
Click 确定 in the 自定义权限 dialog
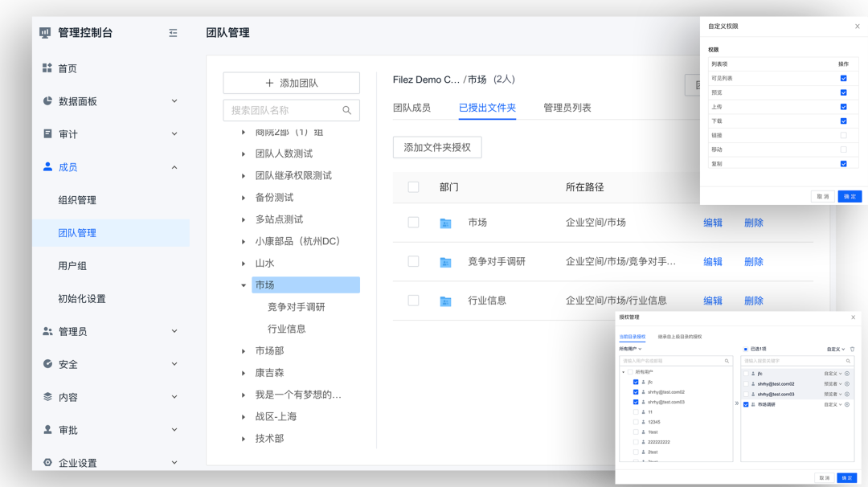[850, 196]
